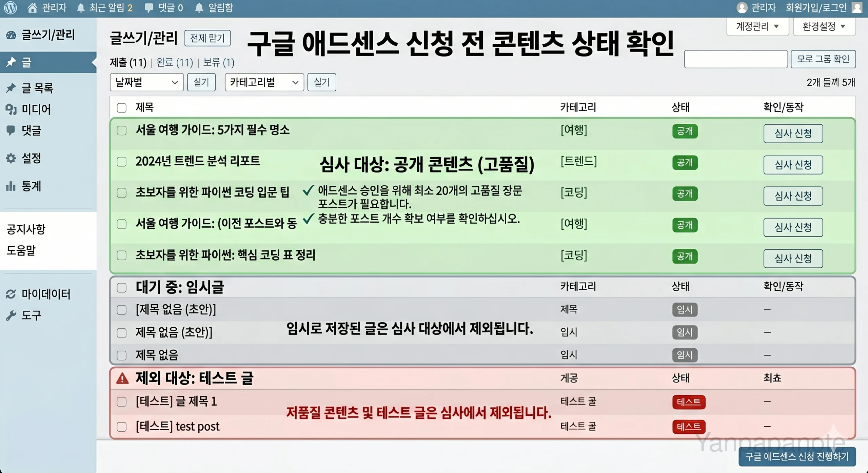Click the home icon beside 관리자
This screenshot has height=473, width=868.
pyautogui.click(x=32, y=7)
